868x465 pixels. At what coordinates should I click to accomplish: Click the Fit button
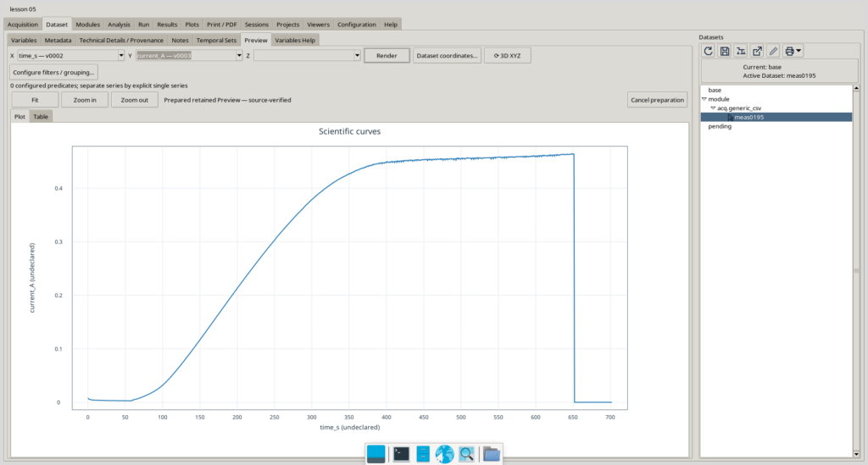(x=35, y=100)
